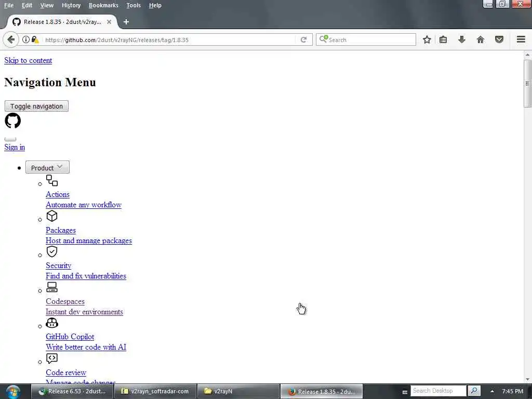Click the Pocket save icon
The image size is (532, 399).
point(499,39)
